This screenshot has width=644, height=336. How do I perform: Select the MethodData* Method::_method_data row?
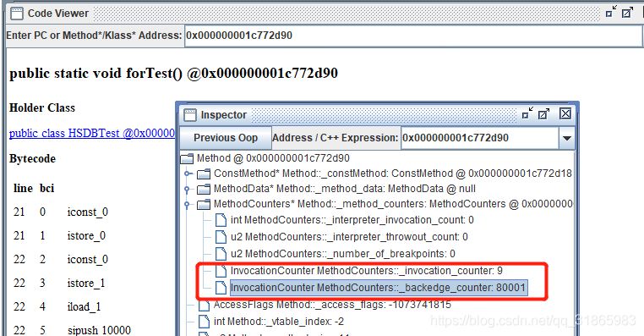(345, 189)
